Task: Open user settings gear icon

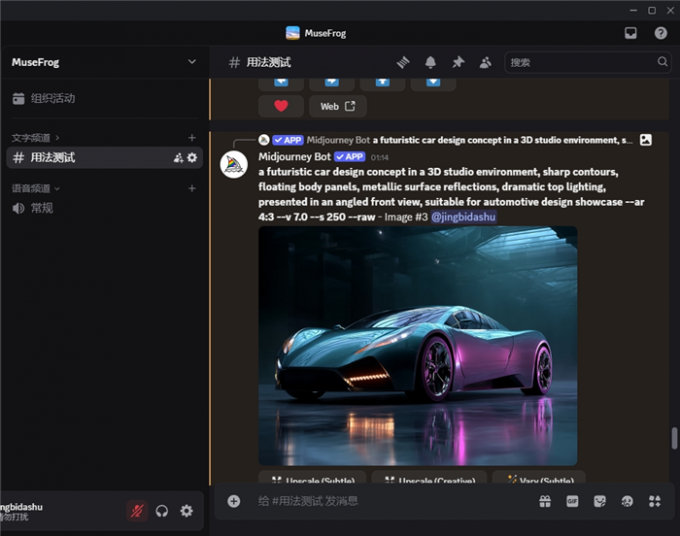Action: 186,511
